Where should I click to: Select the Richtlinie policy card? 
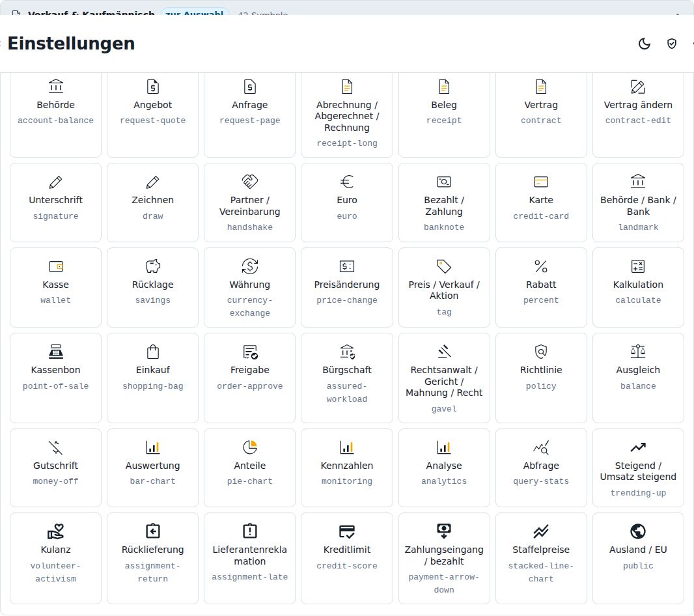541,378
